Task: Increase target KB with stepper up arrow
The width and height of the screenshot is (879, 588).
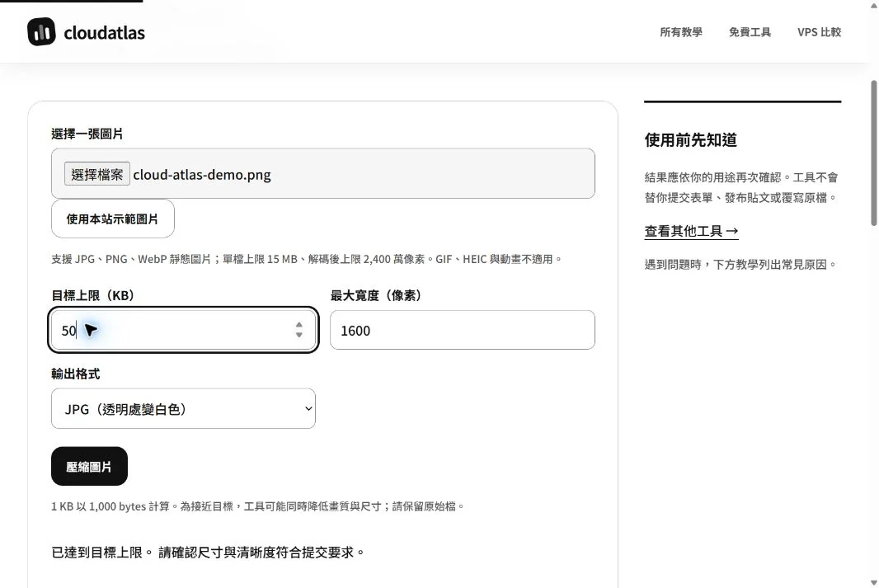Action: pyautogui.click(x=298, y=325)
